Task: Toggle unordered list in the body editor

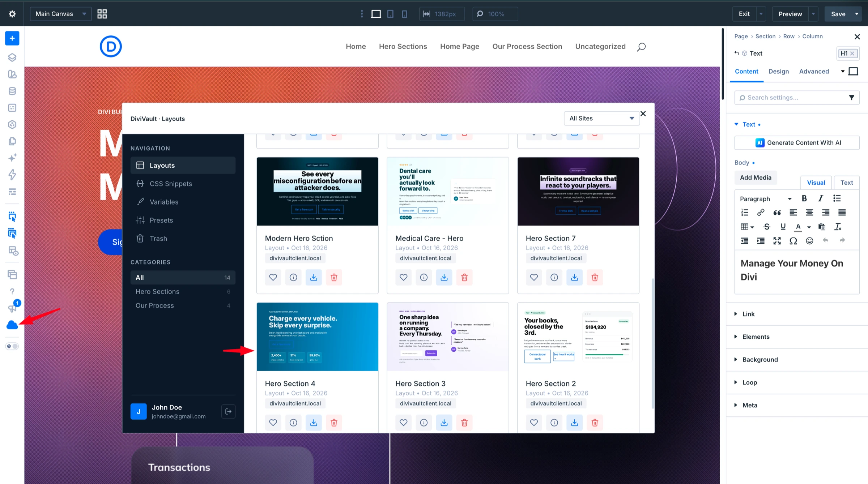Action: (837, 198)
